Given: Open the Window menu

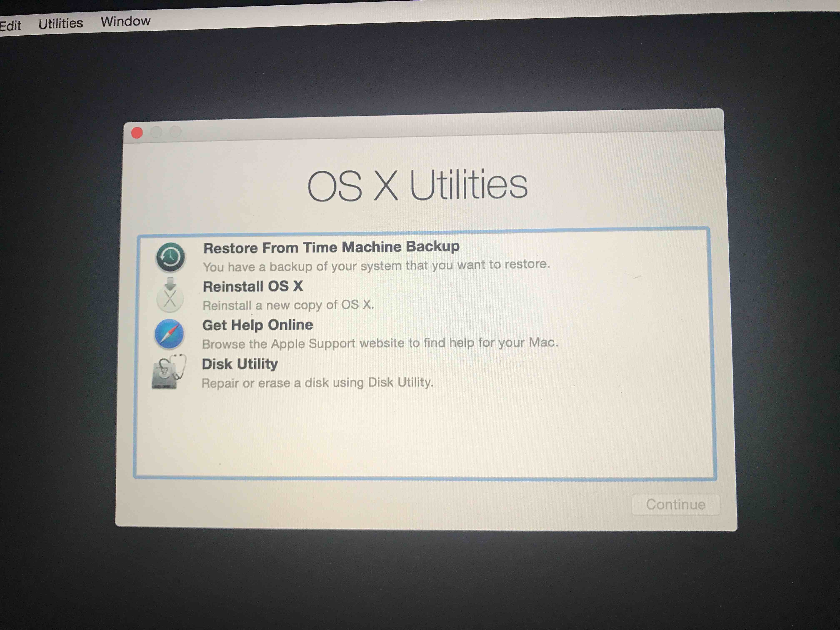Looking at the screenshot, I should click(x=125, y=21).
